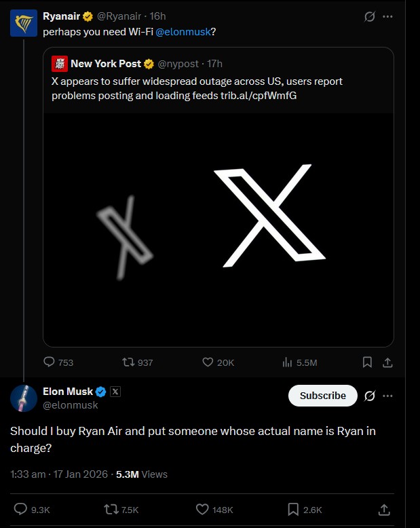Reply to Ryanair's post
Viewport: 420px width, 528px height.
pos(50,362)
